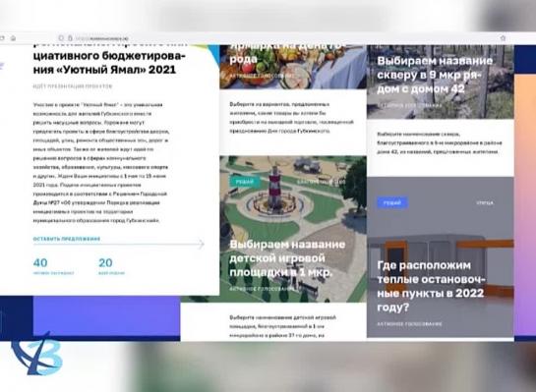Click the padlock site security icon
This screenshot has height=392, width=536.
[x=70, y=38]
